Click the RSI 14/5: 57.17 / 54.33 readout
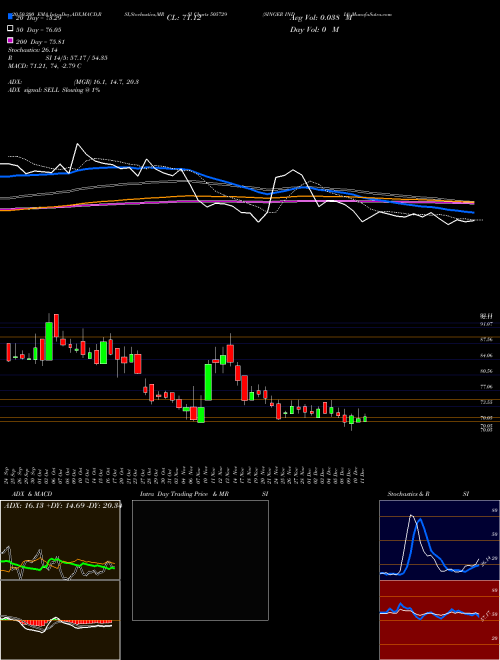 (x=59, y=58)
